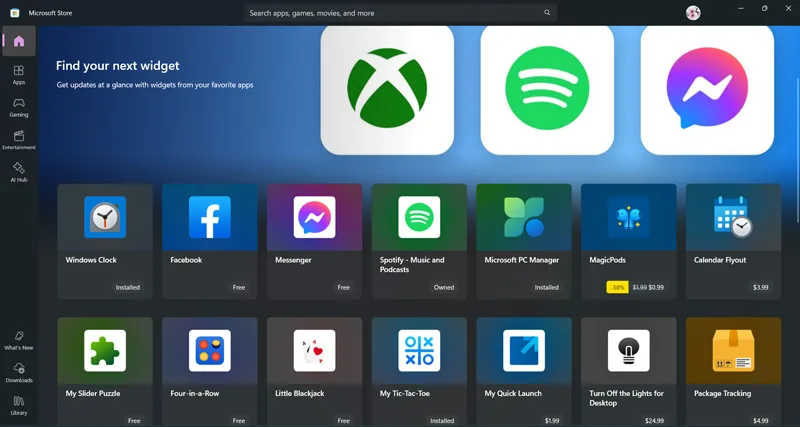The width and height of the screenshot is (800, 427).
Task: Open the Downloads section in sidebar
Action: (19, 373)
